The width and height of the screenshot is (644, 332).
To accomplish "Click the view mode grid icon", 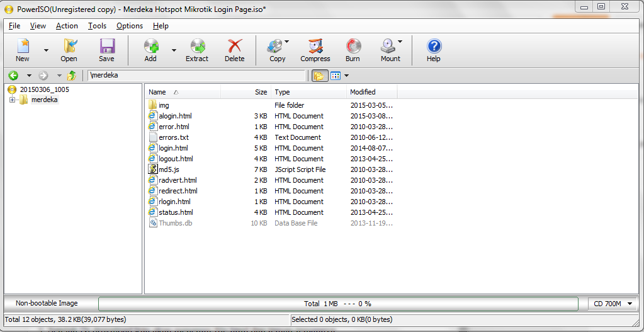I will (x=336, y=76).
